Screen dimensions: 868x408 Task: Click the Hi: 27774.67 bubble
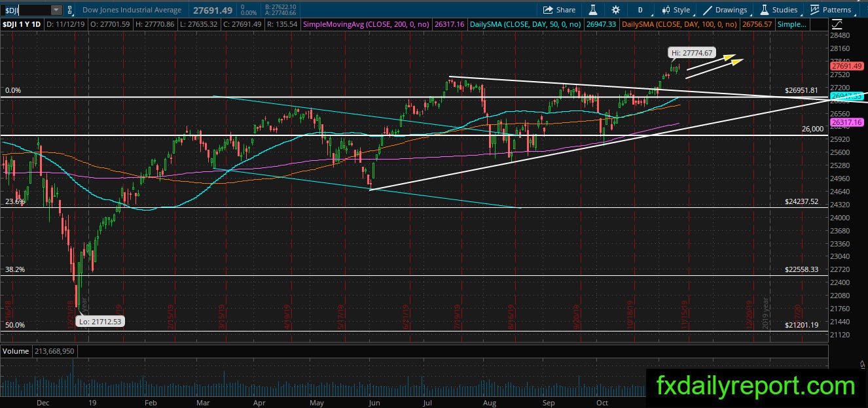point(692,52)
